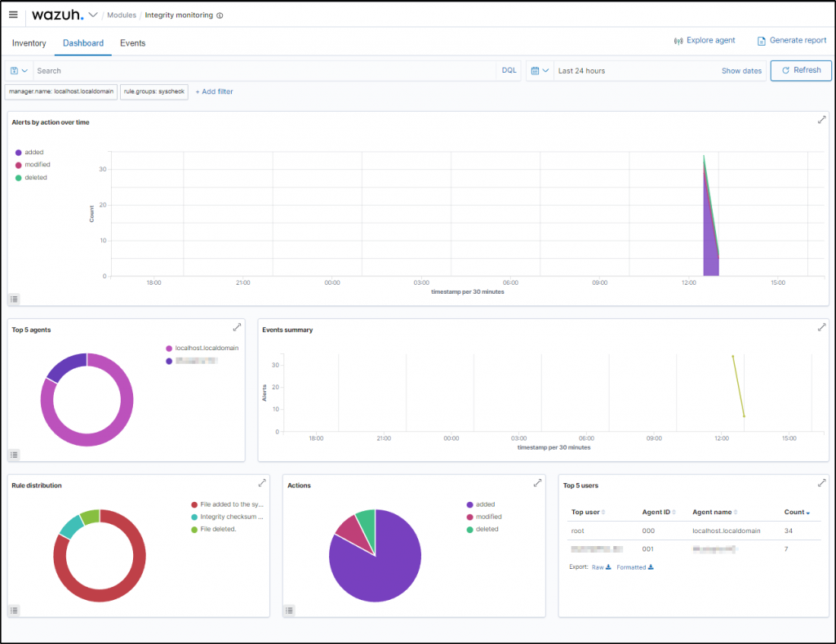This screenshot has height=644, width=836.
Task: Click the rule.groups: syscheck filter pill
Action: [154, 91]
